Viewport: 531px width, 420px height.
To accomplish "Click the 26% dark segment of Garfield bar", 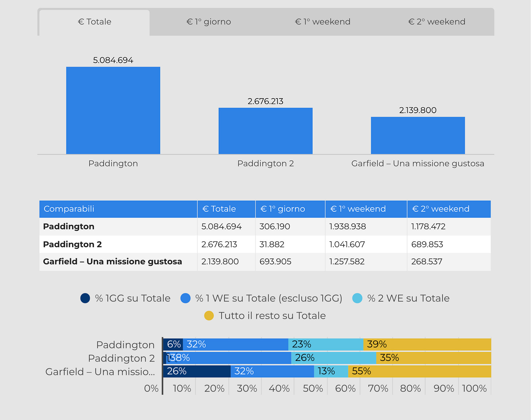I will pos(197,371).
